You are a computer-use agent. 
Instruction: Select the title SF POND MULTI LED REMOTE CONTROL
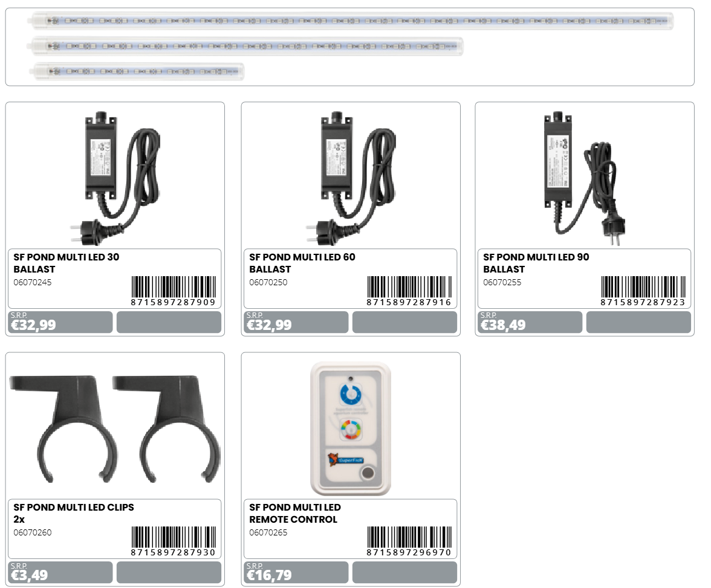[x=295, y=513]
